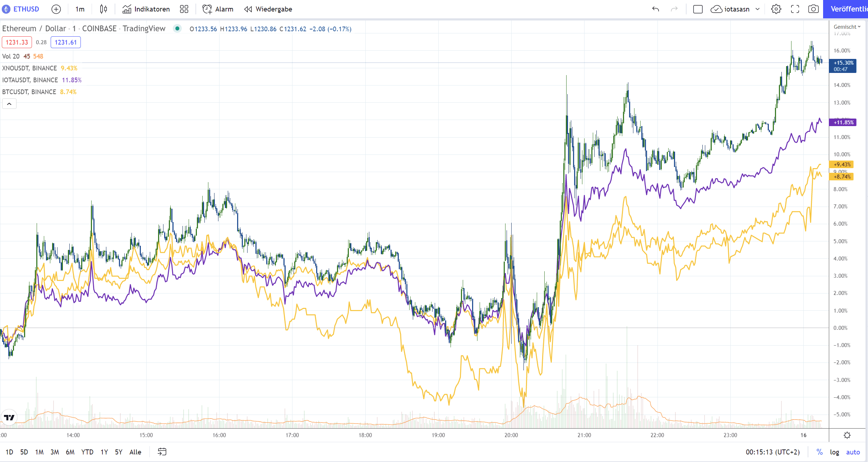This screenshot has height=462, width=868.
Task: Enter fullscreen mode
Action: click(795, 9)
